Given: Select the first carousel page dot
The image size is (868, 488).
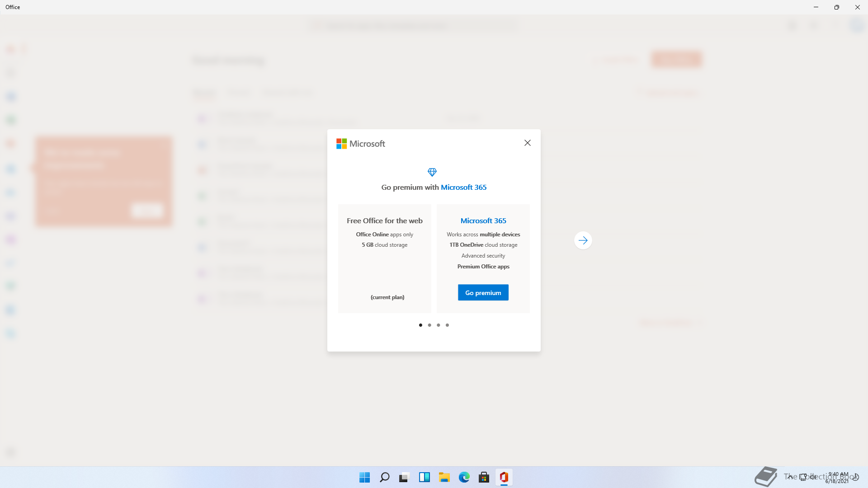Looking at the screenshot, I should pos(420,325).
